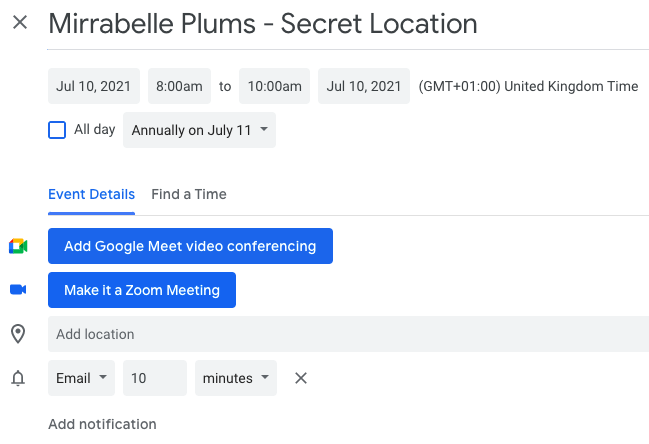Expand the minutes unit dropdown
649x444 pixels.
(x=236, y=378)
